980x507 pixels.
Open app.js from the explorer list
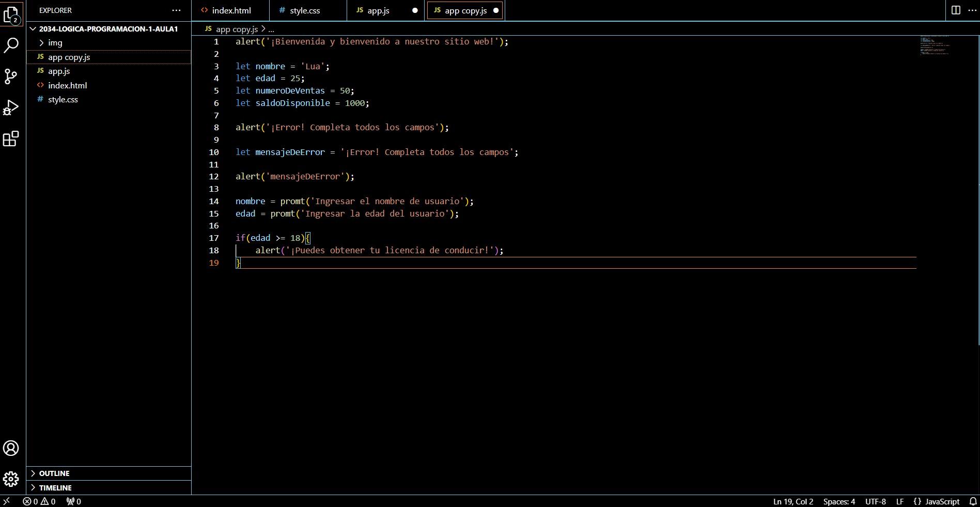(x=108, y=71)
